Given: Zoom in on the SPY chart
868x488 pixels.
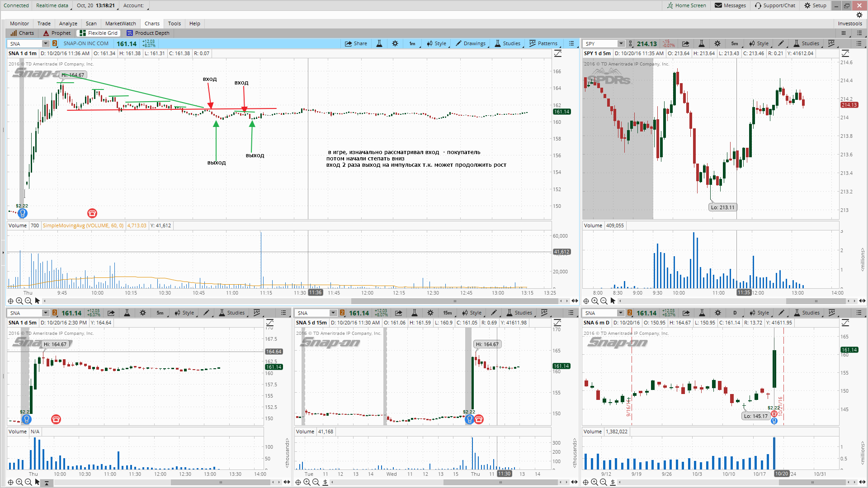Looking at the screenshot, I should pos(595,301).
